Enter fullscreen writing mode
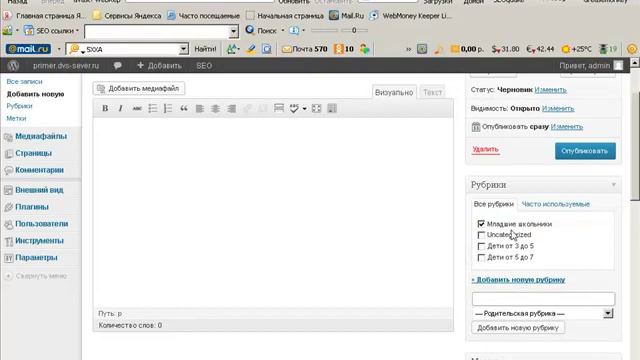 (316, 108)
